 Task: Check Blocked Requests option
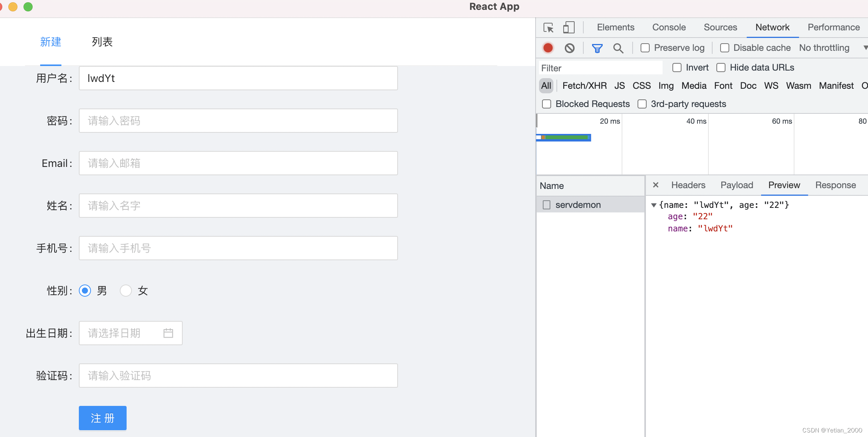(x=547, y=104)
